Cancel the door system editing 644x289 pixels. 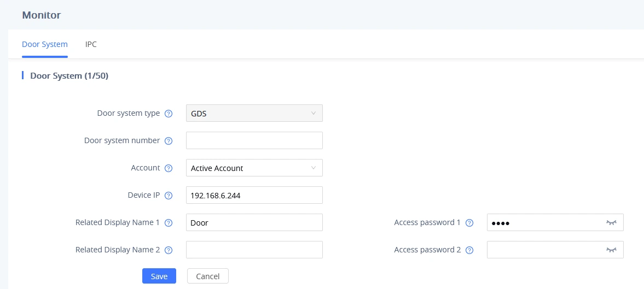click(x=208, y=276)
